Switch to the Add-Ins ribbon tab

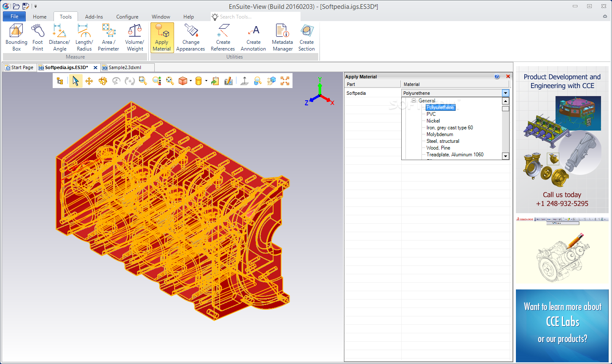coord(94,17)
